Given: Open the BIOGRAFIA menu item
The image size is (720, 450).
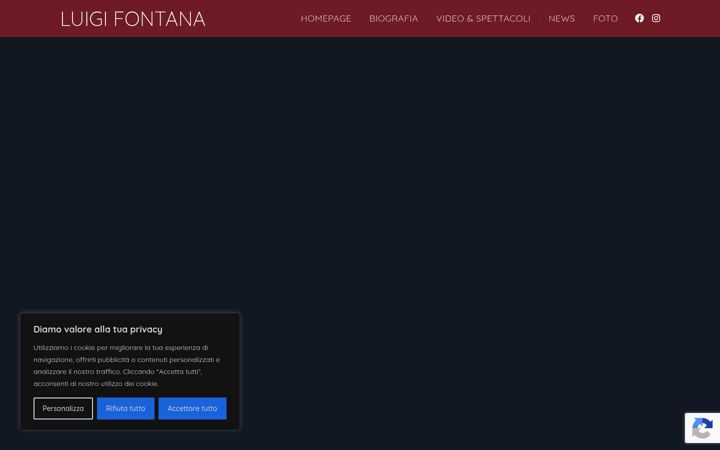Looking at the screenshot, I should pyautogui.click(x=394, y=18).
